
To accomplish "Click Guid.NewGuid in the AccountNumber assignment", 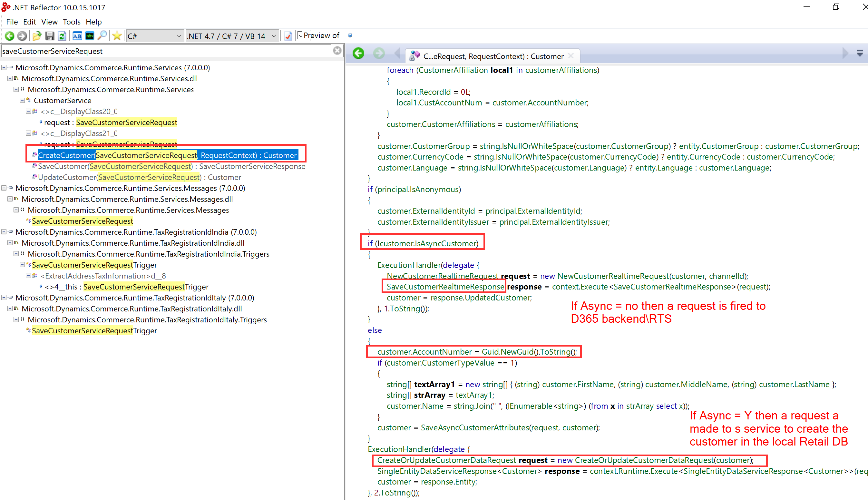I will pyautogui.click(x=508, y=352).
